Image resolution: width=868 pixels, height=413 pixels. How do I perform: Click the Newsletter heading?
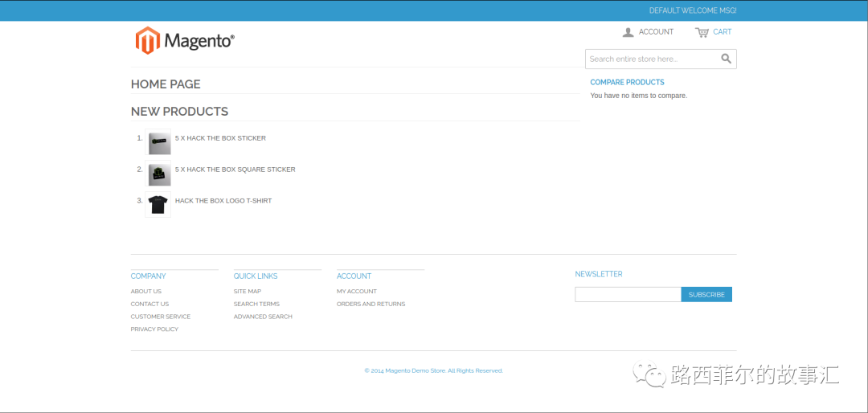coord(599,274)
